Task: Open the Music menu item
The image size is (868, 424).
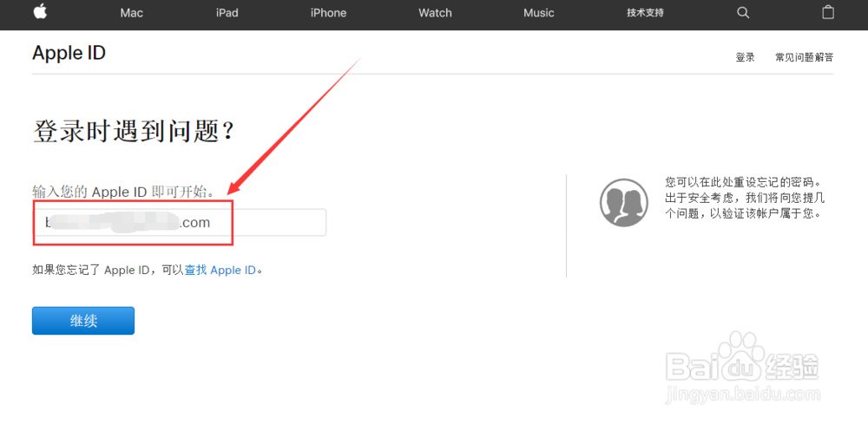Action: coord(539,13)
